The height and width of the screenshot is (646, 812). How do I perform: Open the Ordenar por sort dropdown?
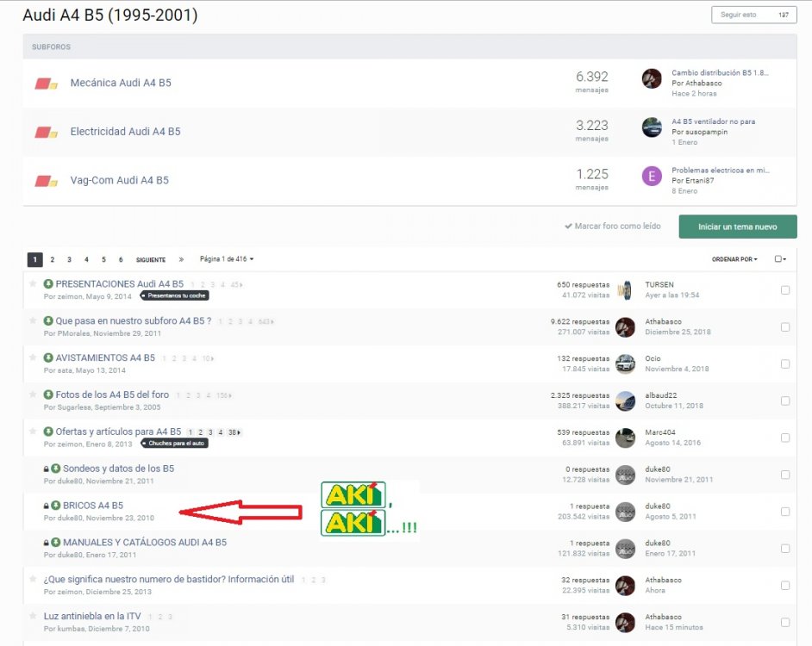coord(734,259)
